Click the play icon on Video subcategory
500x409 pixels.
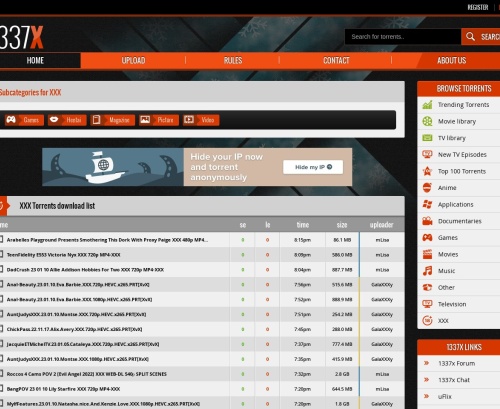pos(189,120)
